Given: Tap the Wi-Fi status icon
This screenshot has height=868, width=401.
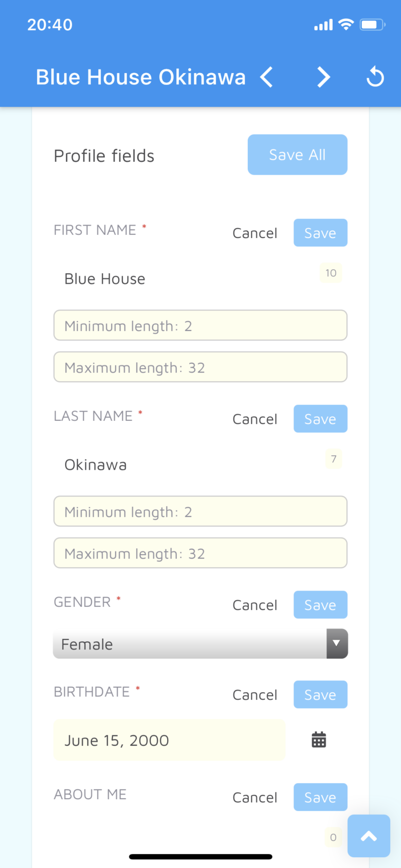Looking at the screenshot, I should [347, 25].
